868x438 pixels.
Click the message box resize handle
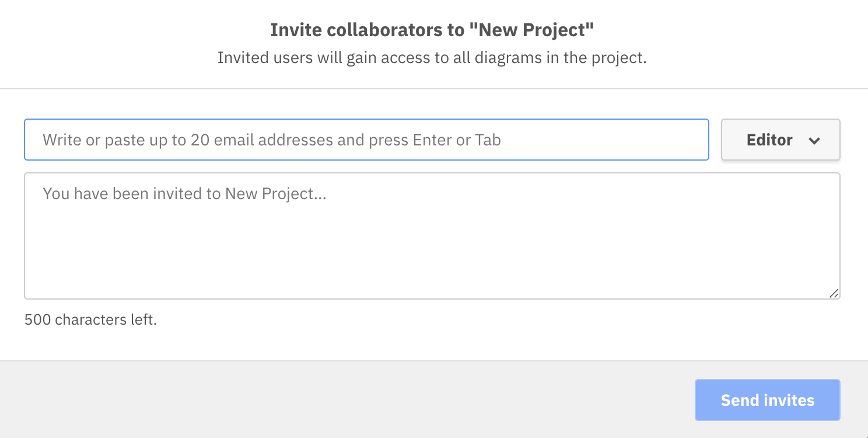pos(834,294)
